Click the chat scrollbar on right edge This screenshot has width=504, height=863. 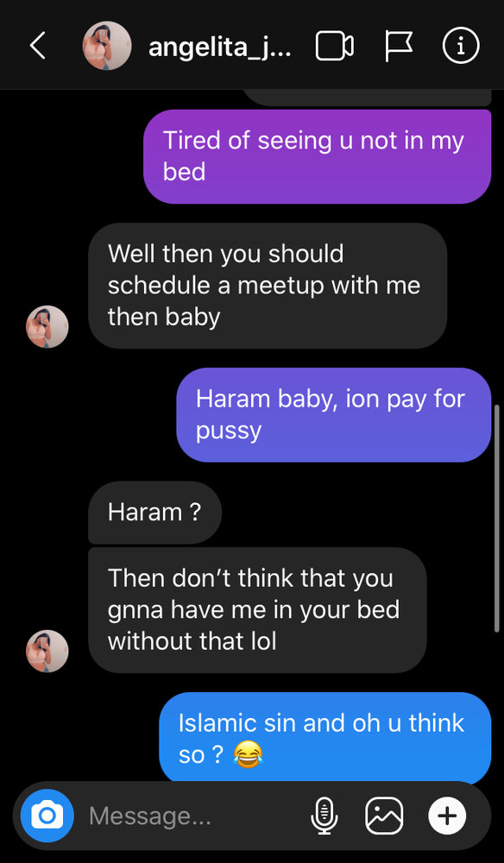pos(497,517)
